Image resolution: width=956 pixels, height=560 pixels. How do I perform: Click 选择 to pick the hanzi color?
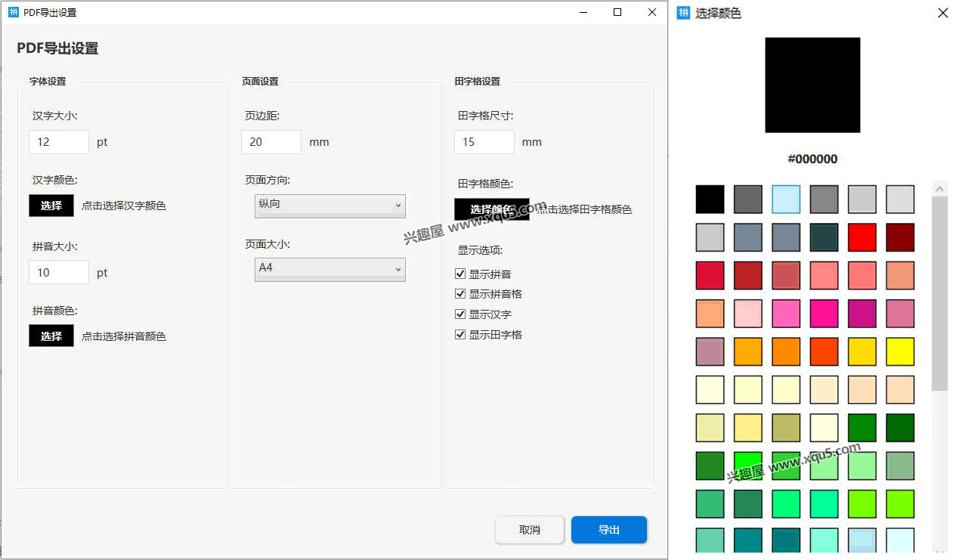pos(51,205)
